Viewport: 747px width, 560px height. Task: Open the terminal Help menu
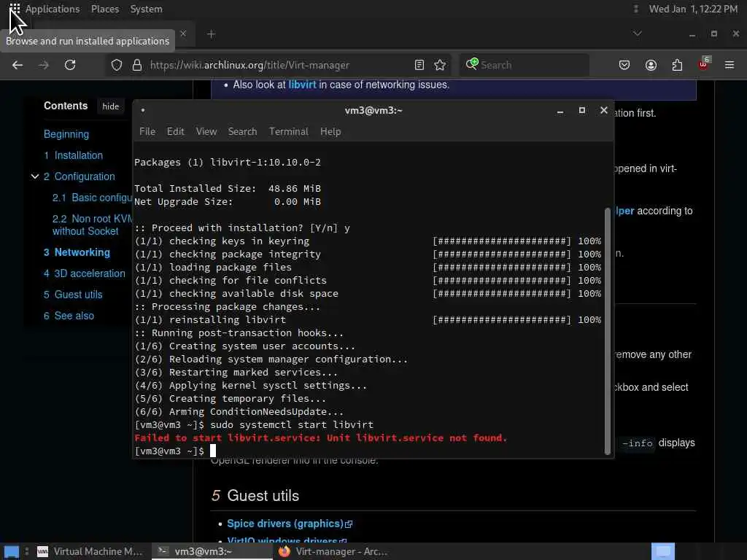tap(330, 131)
